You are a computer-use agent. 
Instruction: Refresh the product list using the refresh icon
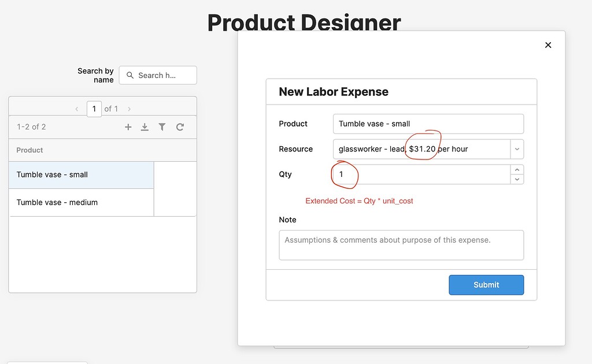179,127
